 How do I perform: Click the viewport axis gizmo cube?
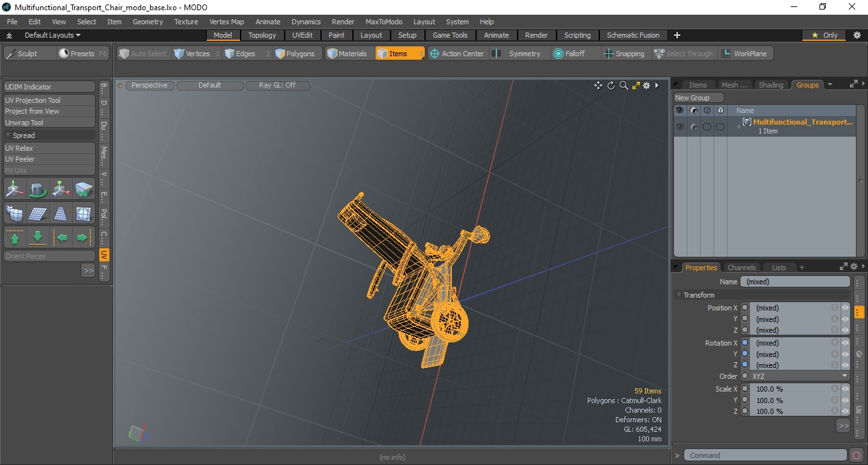coord(136,433)
